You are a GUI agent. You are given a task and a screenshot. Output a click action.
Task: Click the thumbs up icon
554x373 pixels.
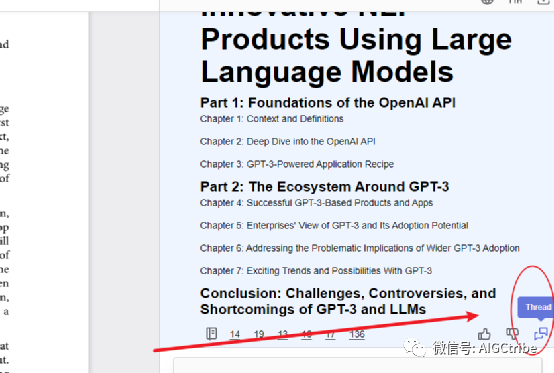(484, 334)
